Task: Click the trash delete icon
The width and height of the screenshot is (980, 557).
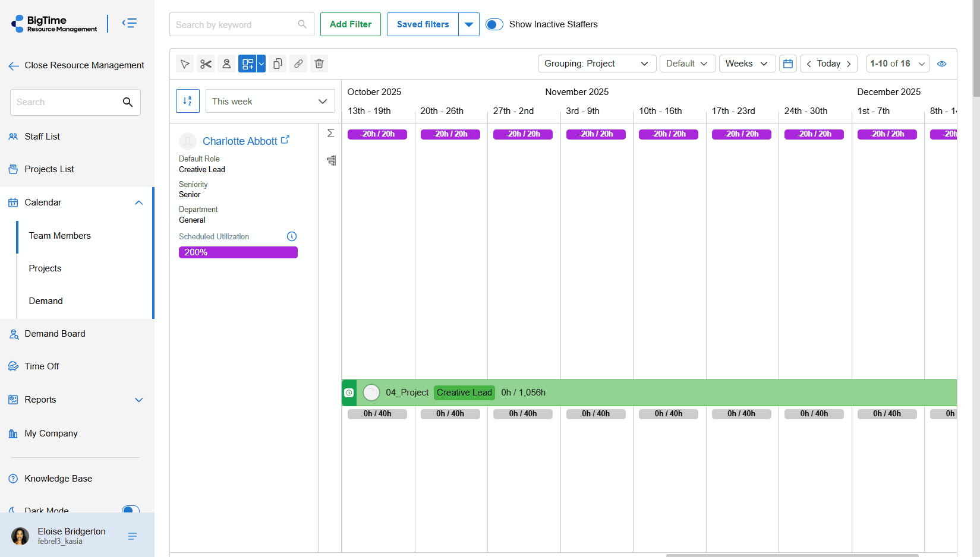Action: 319,64
